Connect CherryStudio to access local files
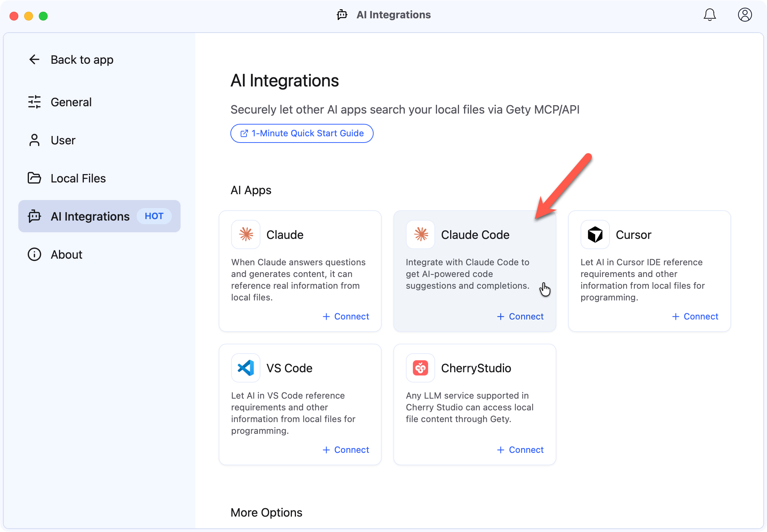This screenshot has height=532, width=767. pyautogui.click(x=520, y=450)
